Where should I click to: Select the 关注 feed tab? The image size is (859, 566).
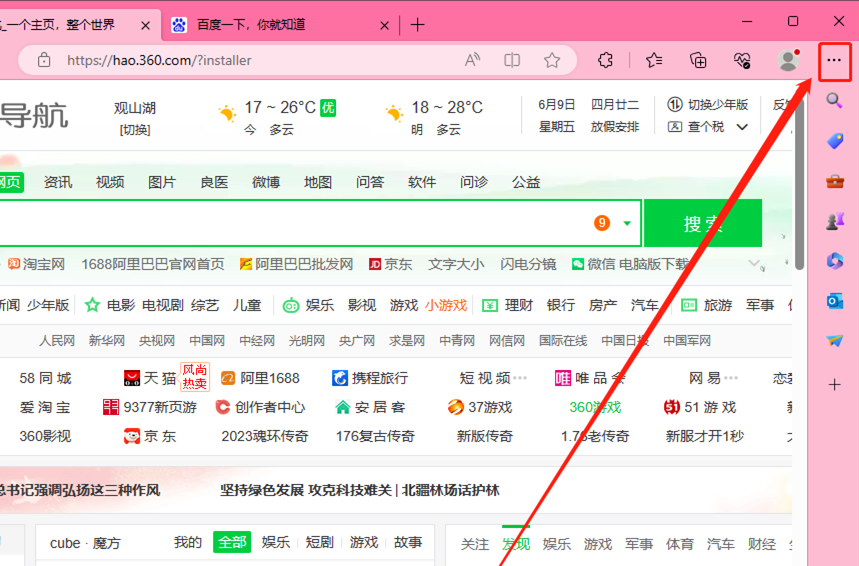[474, 544]
